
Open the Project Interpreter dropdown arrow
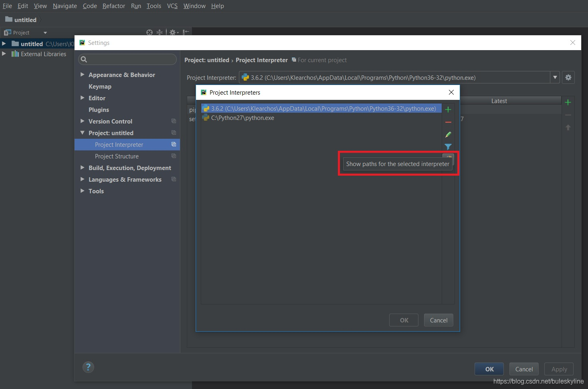pyautogui.click(x=555, y=77)
